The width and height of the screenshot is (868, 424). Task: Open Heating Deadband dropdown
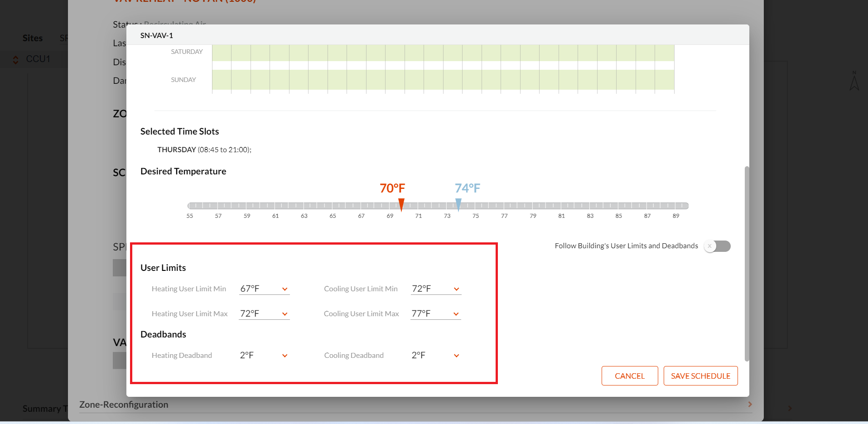[x=264, y=356]
